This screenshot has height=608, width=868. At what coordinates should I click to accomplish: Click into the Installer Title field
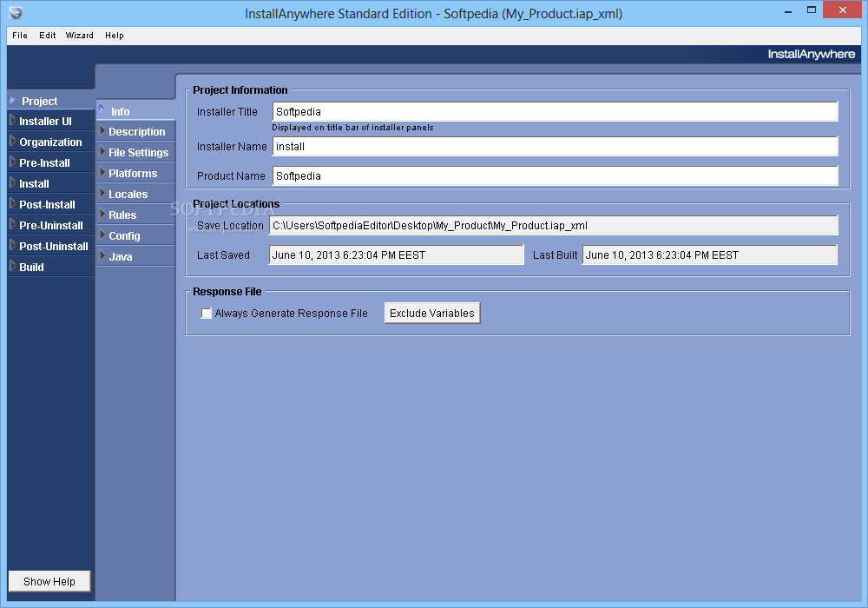click(556, 112)
